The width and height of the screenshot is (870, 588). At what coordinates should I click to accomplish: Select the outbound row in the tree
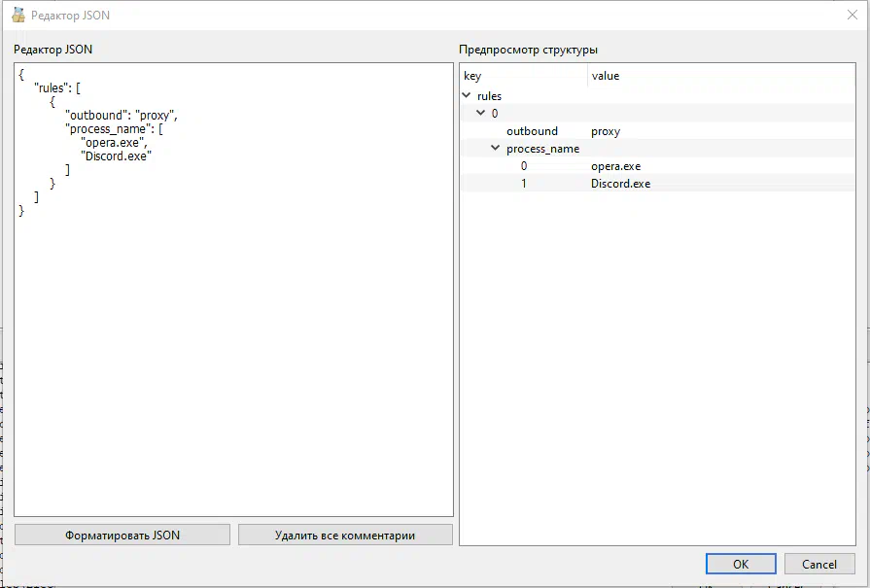coord(657,131)
